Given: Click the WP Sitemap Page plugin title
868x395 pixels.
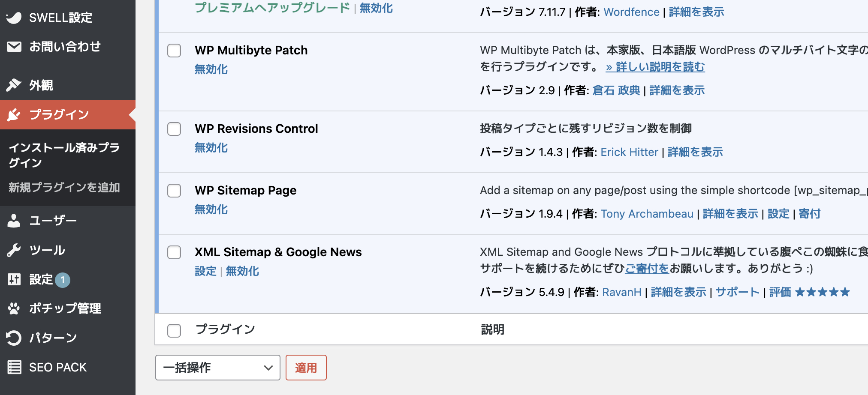Looking at the screenshot, I should 246,190.
